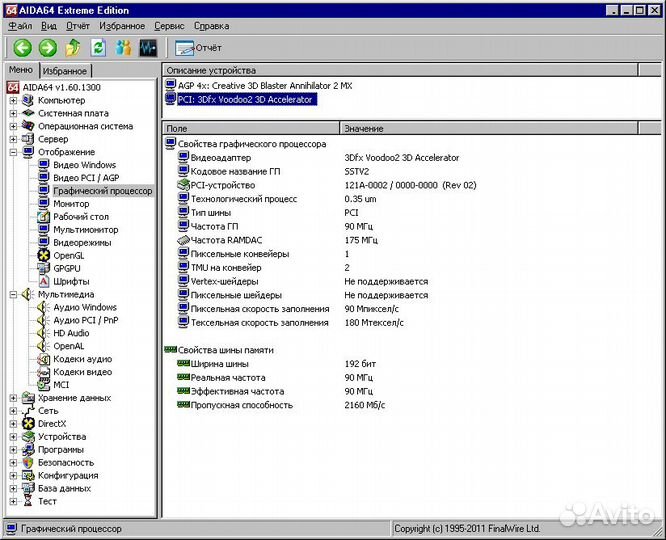
Task: Select AIDA64 v1.60.1300 root item
Action: 62,88
